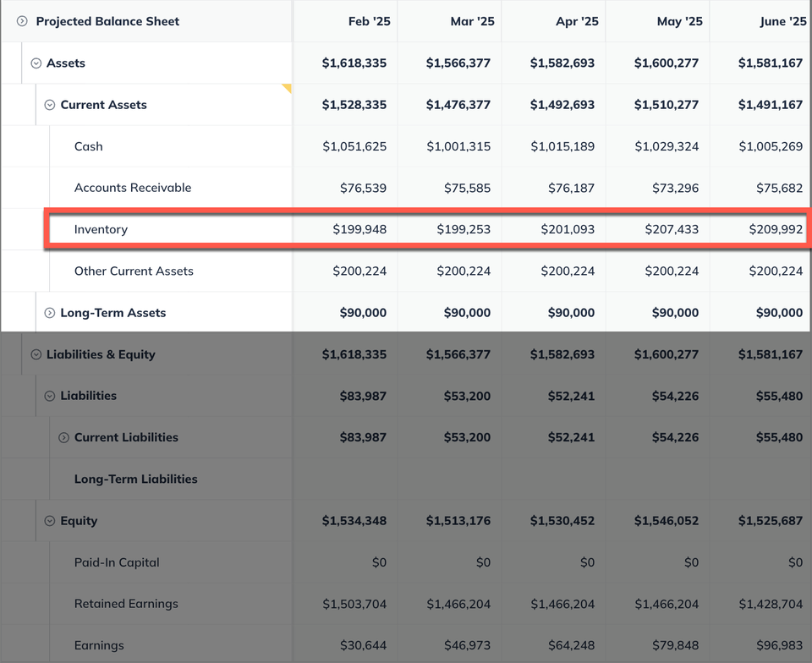Click Earnings value $96,983 for June
This screenshot has height=663, width=812.
point(779,645)
